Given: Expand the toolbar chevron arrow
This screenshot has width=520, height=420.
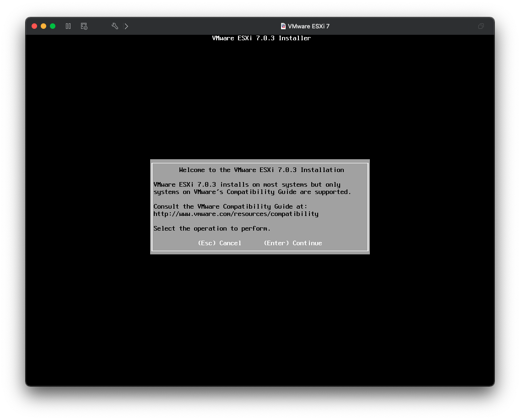Looking at the screenshot, I should tap(126, 26).
